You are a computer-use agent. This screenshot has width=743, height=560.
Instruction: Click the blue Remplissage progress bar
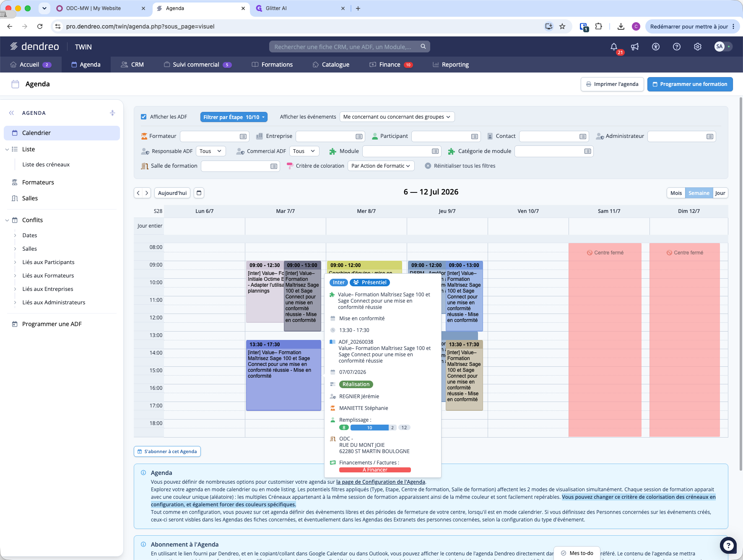(x=369, y=428)
